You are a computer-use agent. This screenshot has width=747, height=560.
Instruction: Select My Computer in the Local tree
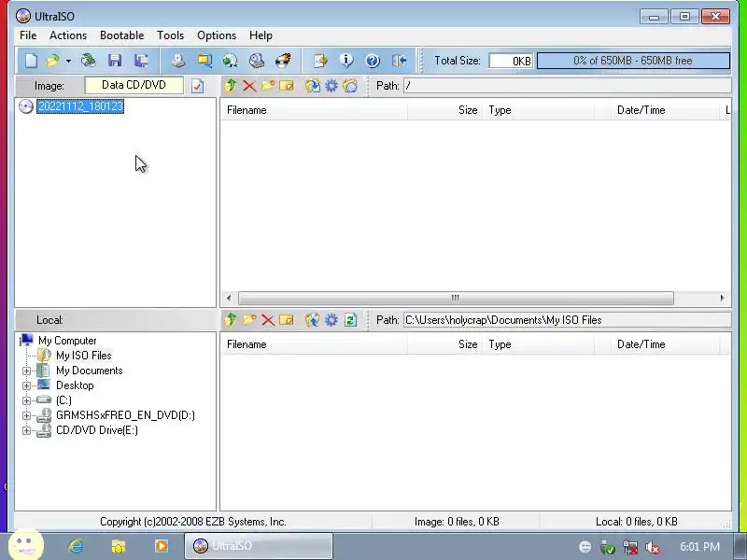tap(67, 341)
